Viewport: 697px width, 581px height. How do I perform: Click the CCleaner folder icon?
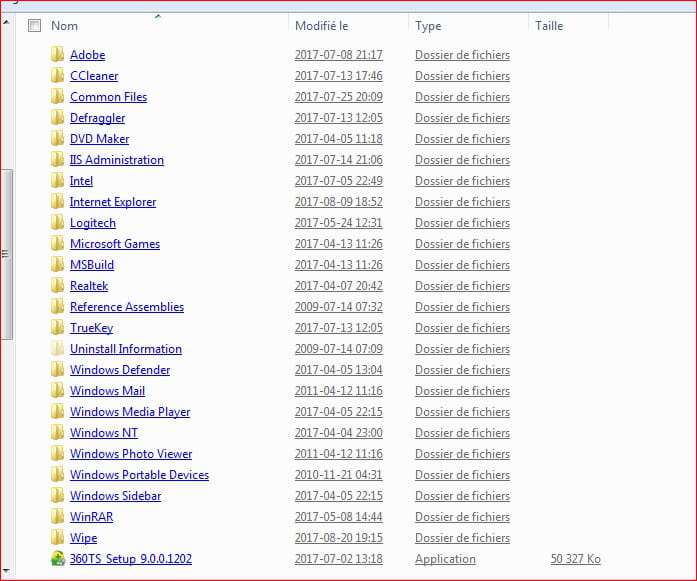pyautogui.click(x=57, y=76)
